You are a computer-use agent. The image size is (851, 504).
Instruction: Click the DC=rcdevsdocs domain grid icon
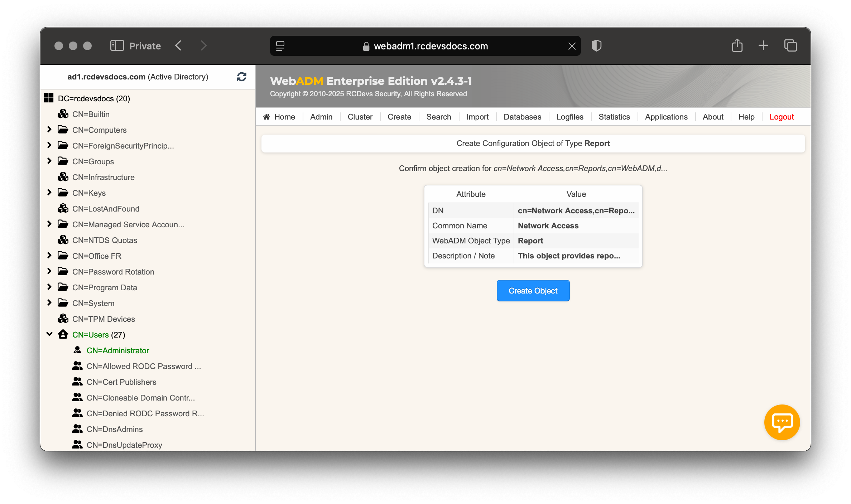(x=49, y=98)
